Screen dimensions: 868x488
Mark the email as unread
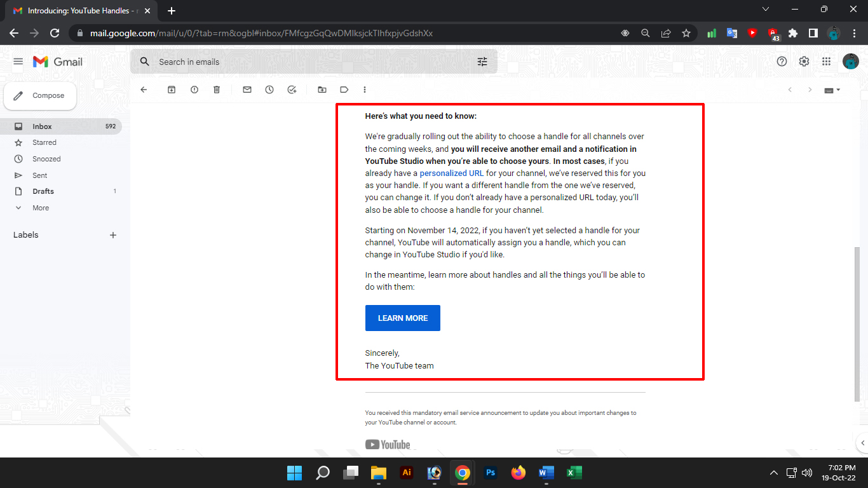point(247,90)
